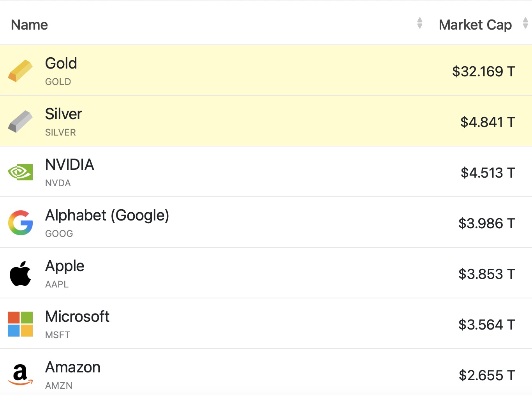Open the Amazon company page
The width and height of the screenshot is (532, 395).
click(73, 367)
